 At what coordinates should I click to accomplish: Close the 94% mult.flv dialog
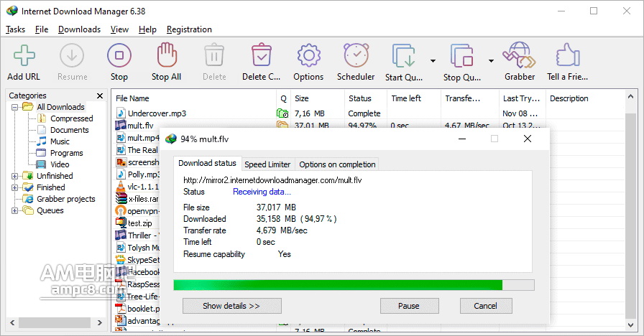528,139
